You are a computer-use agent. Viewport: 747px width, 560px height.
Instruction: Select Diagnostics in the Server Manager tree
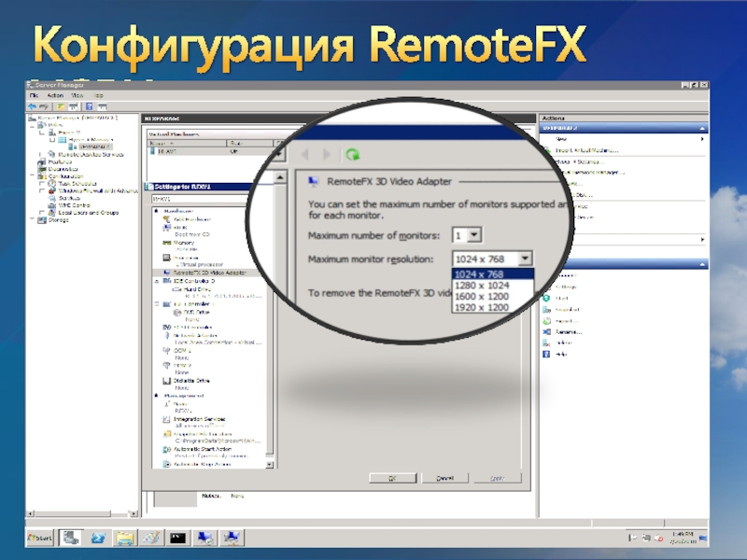click(x=63, y=169)
